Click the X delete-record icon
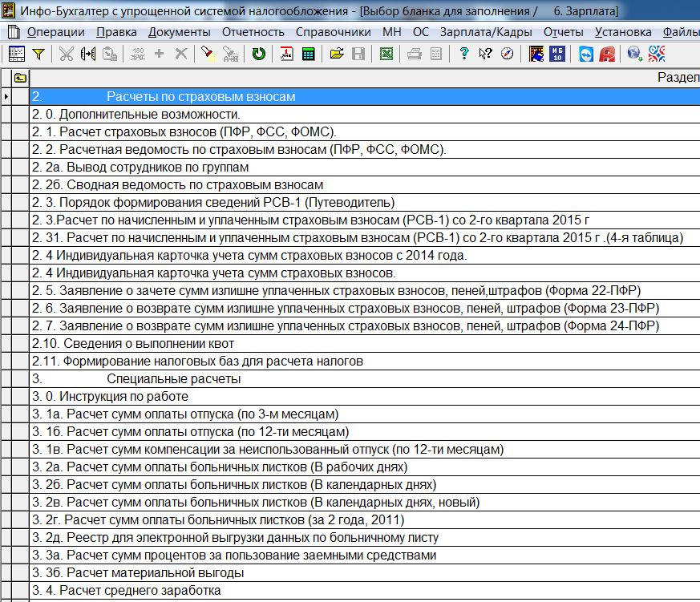The width and height of the screenshot is (700, 602). coord(180,54)
